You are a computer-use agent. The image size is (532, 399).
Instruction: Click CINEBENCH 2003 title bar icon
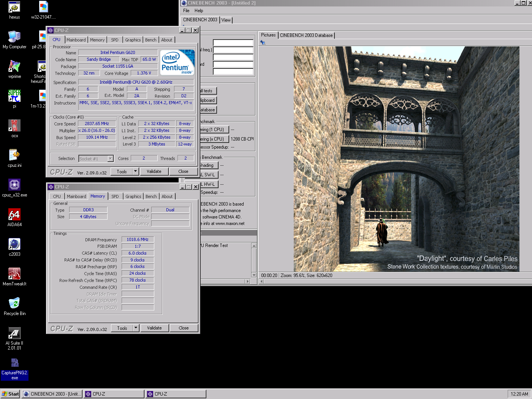tap(184, 3)
